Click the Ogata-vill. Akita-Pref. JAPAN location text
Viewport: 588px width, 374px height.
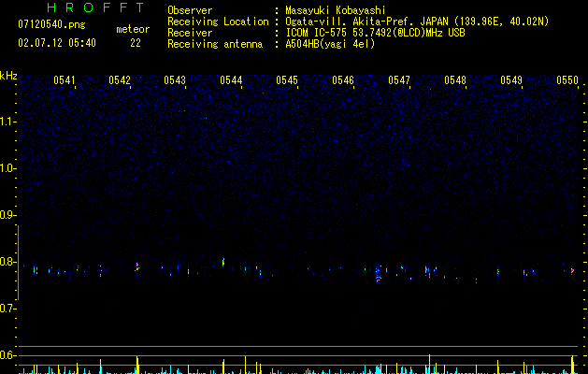tap(417, 22)
